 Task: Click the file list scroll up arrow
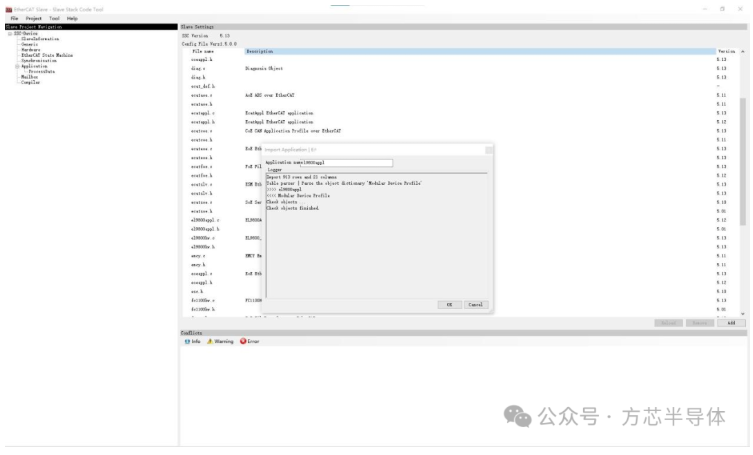coord(743,51)
